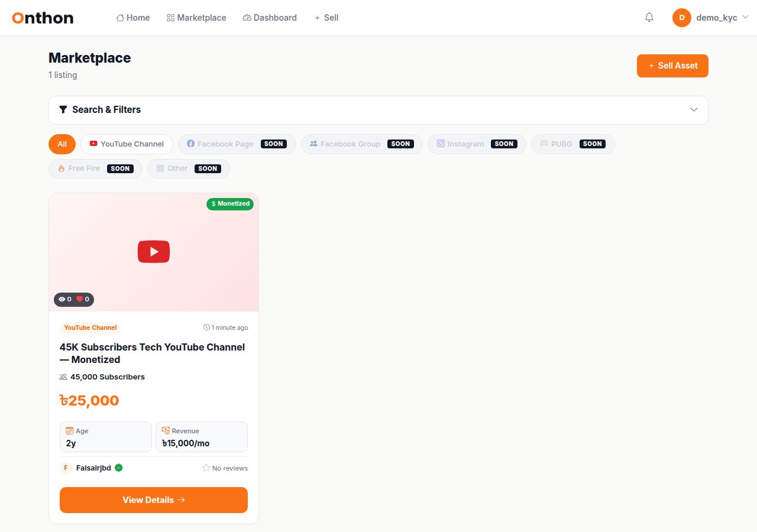The width and height of the screenshot is (757, 532).
Task: Open seller Faisalrjbd profile name
Action: coord(93,468)
